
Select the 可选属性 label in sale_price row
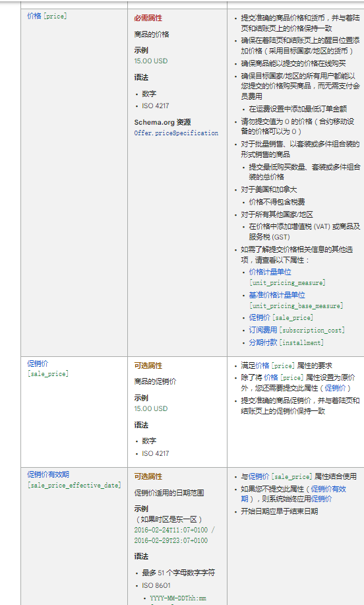(x=148, y=366)
